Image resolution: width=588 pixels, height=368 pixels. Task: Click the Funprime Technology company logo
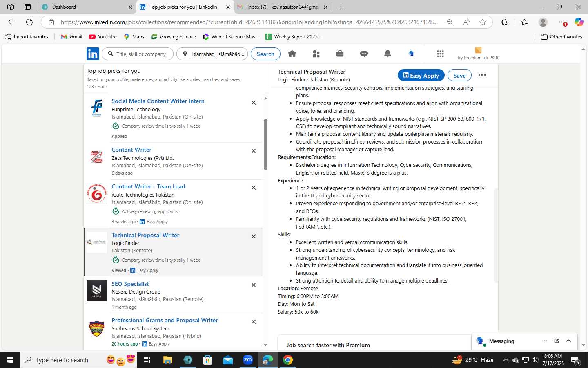click(x=97, y=108)
